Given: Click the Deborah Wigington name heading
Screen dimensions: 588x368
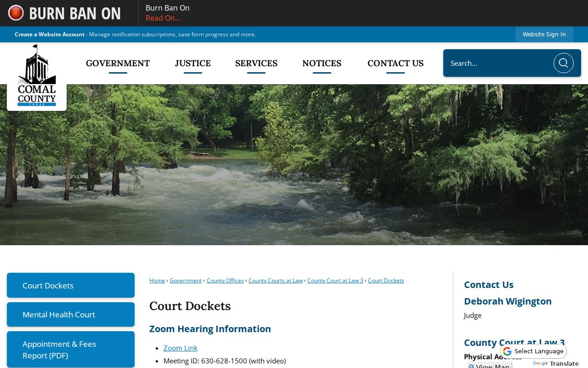Looking at the screenshot, I should 508,301.
